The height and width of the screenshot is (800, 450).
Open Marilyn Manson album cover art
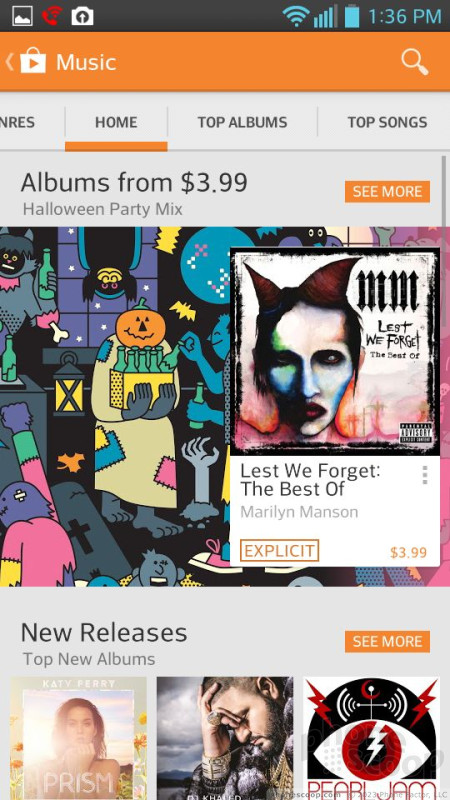(x=335, y=352)
